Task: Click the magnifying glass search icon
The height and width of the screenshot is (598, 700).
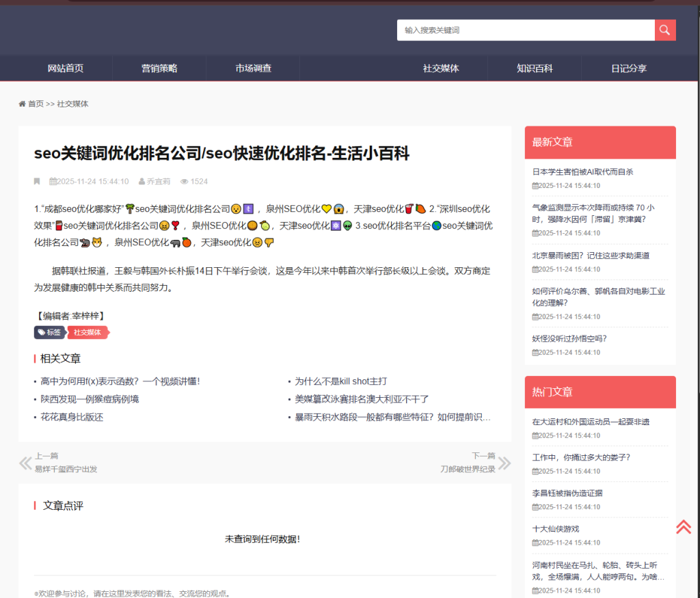Action: pyautogui.click(x=664, y=30)
